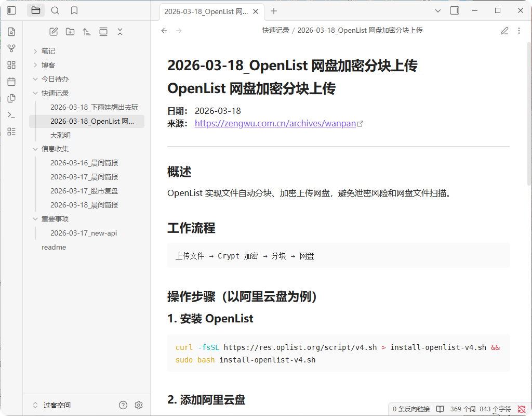532x416 pixels.
Task: Open today's daily note calendar icon
Action: click(x=11, y=82)
